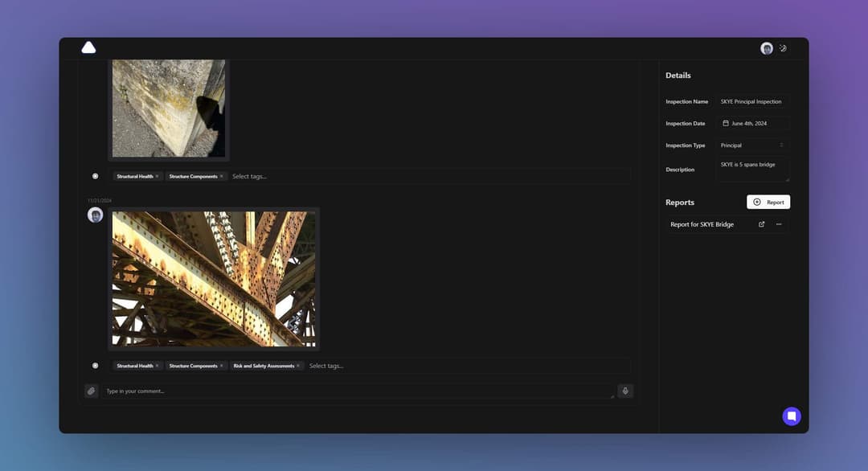The height and width of the screenshot is (471, 868).
Task: Click the calendar icon in the Inspection Date field
Action: (x=726, y=123)
